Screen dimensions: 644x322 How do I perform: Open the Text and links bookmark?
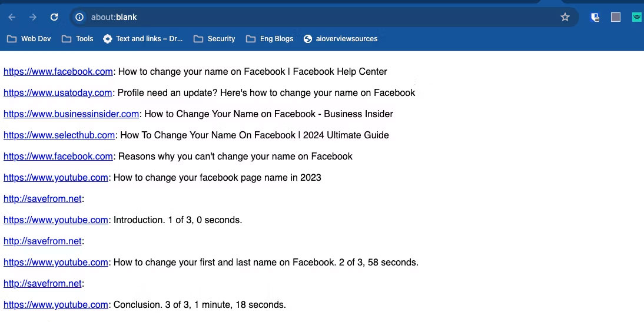pos(142,39)
